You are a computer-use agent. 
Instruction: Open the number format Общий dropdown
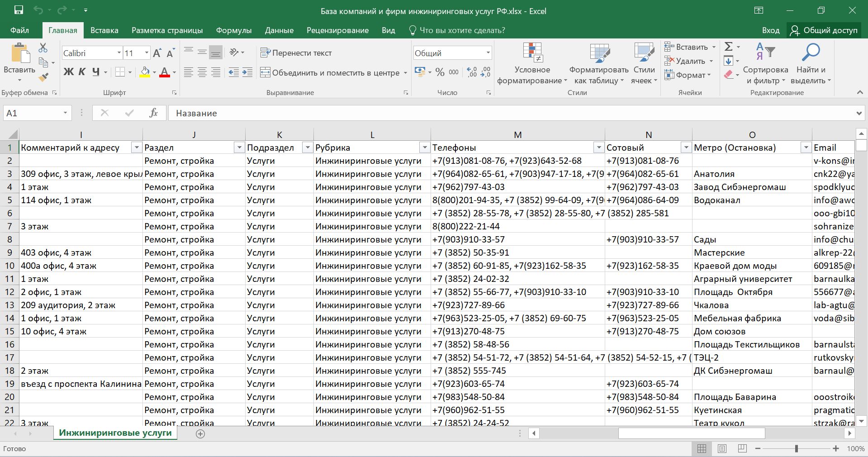pos(488,53)
